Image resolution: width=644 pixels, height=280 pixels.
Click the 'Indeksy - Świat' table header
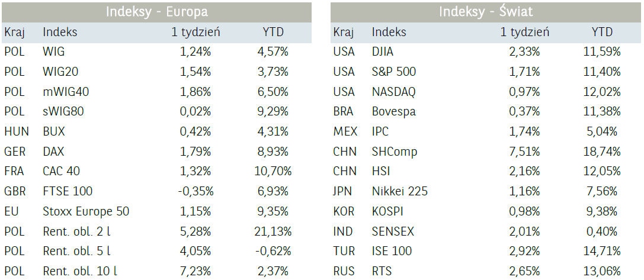486,12
